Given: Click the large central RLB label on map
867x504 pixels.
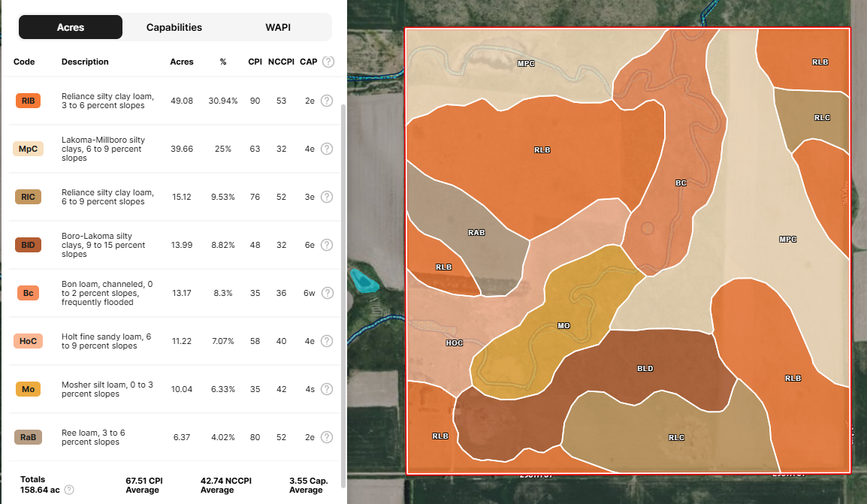Looking at the screenshot, I should click(542, 149).
